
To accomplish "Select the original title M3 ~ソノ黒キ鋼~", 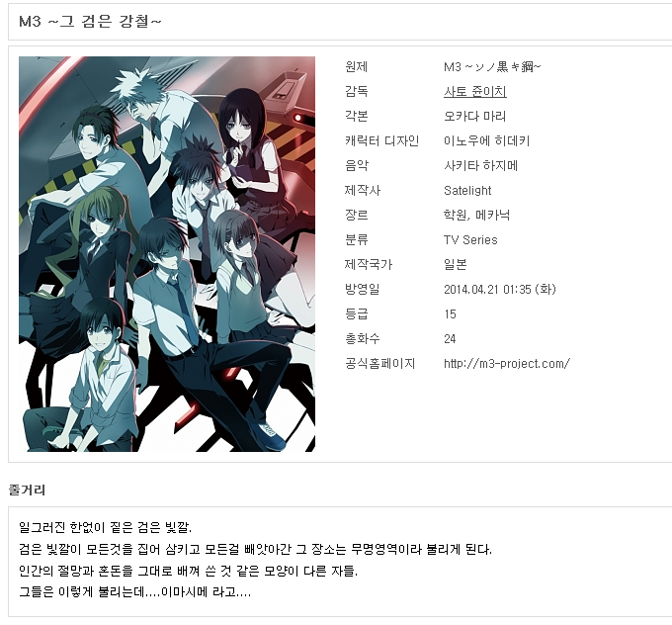I will [492, 66].
